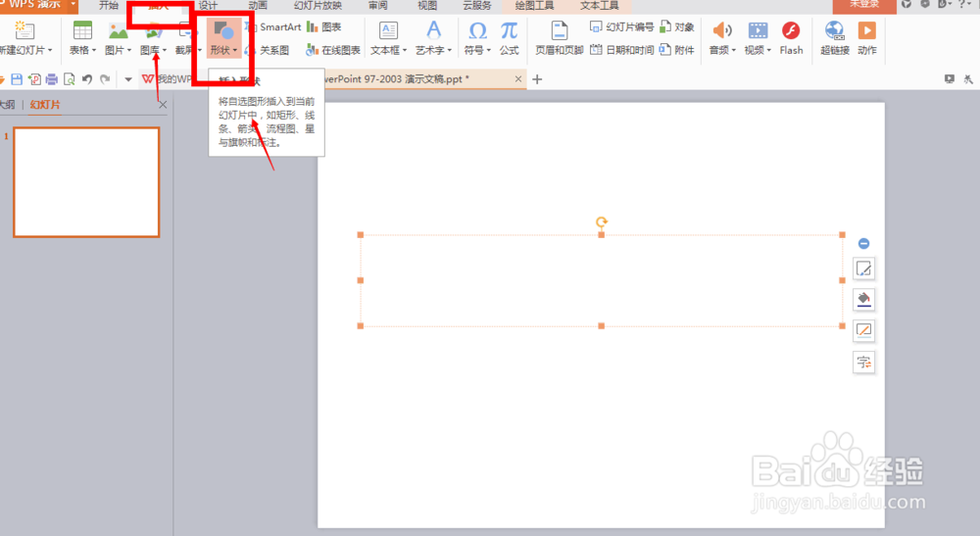Click the save floppy disk icon
The height and width of the screenshot is (536, 980).
(17, 79)
